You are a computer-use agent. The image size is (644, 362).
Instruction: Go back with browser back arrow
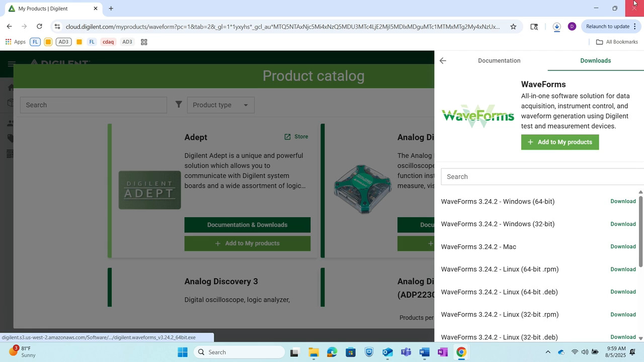pyautogui.click(x=9, y=27)
